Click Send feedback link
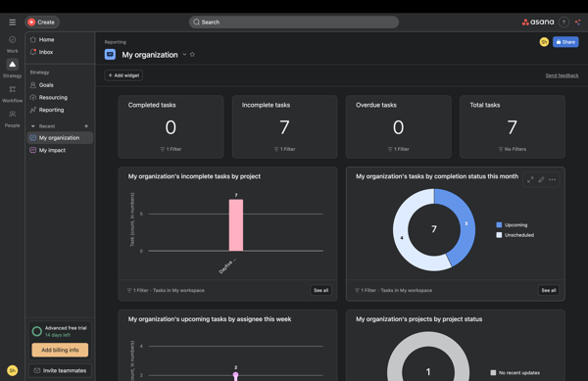588x381 pixels. (x=562, y=75)
